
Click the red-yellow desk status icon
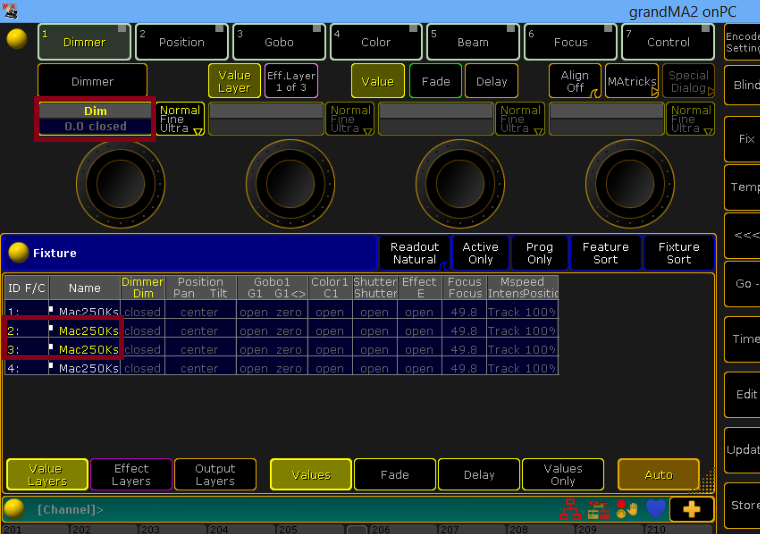(x=599, y=509)
